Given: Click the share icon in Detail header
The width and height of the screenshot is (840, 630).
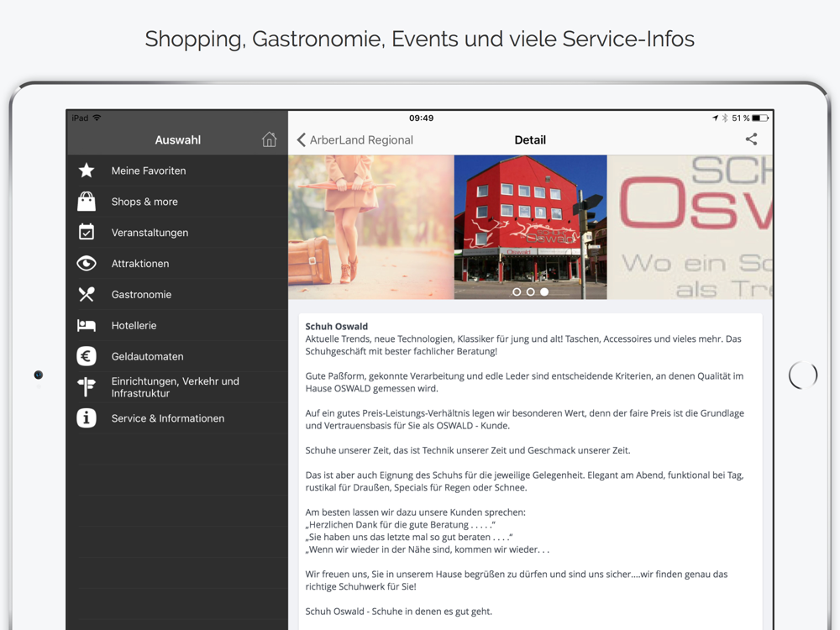Looking at the screenshot, I should tap(751, 139).
